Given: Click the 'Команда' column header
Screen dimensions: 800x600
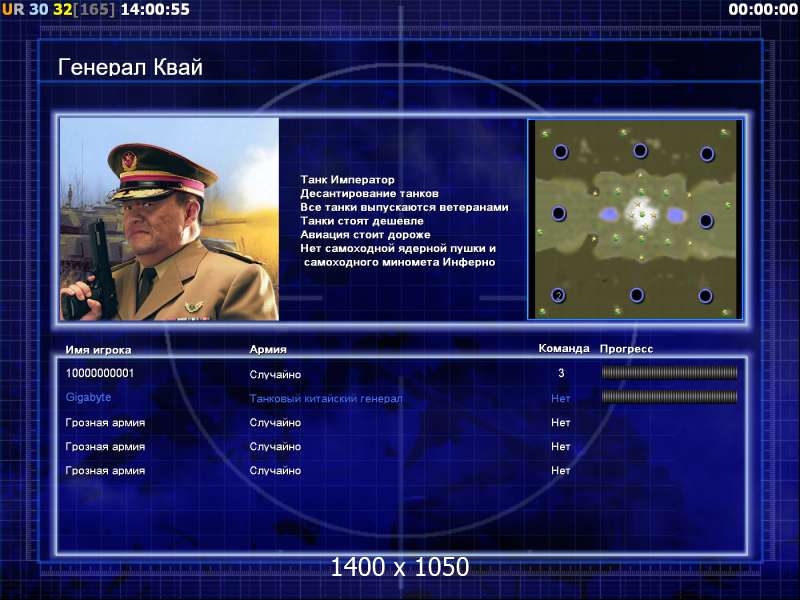Looking at the screenshot, I should [x=564, y=348].
